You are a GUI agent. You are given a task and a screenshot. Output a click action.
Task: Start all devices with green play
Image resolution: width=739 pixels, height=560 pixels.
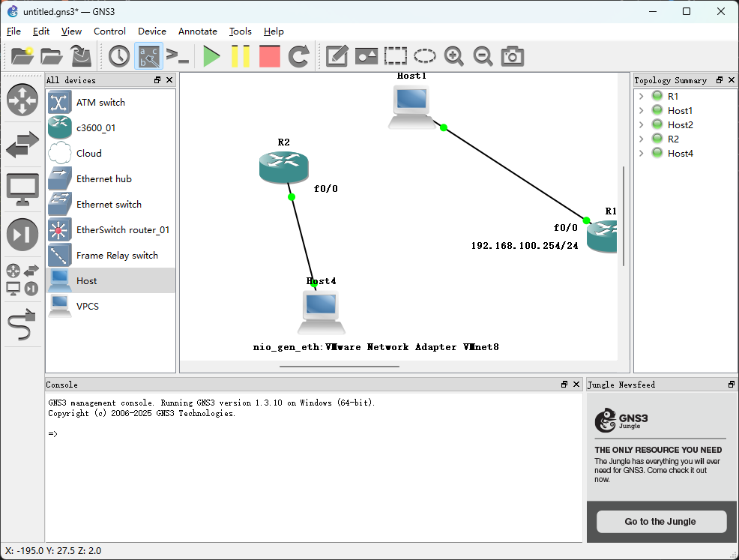(x=211, y=56)
